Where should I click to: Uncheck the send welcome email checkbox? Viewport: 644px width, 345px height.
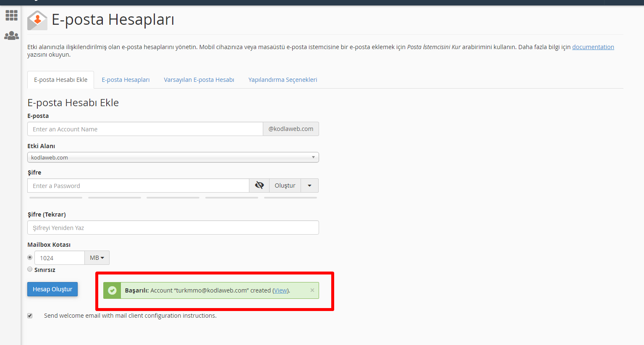tap(30, 316)
